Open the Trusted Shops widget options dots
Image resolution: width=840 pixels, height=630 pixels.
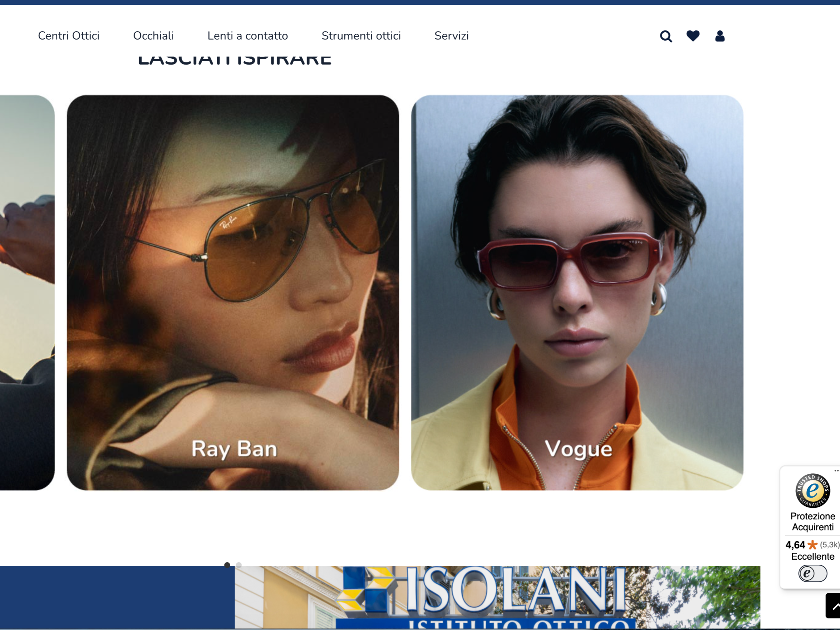837,470
